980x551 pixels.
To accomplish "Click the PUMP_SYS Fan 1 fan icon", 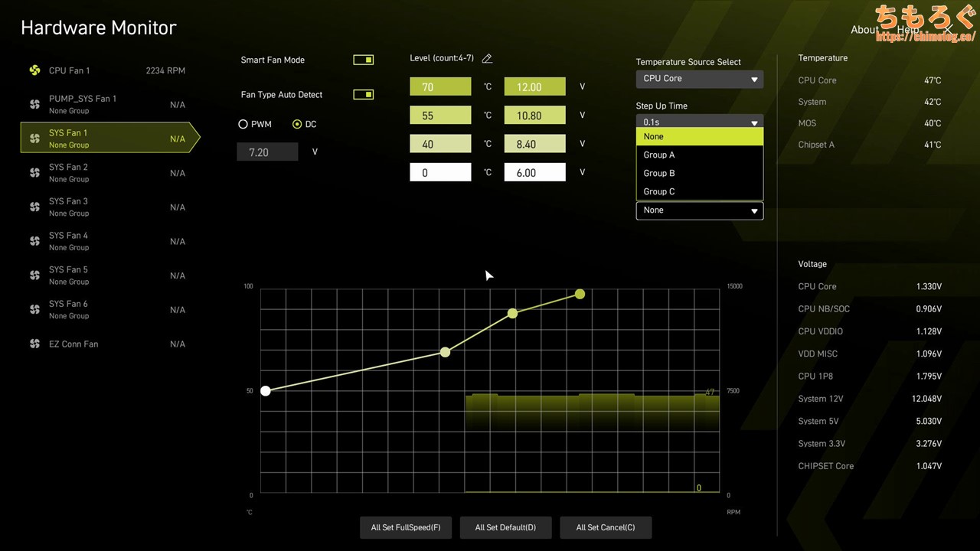I will point(34,104).
